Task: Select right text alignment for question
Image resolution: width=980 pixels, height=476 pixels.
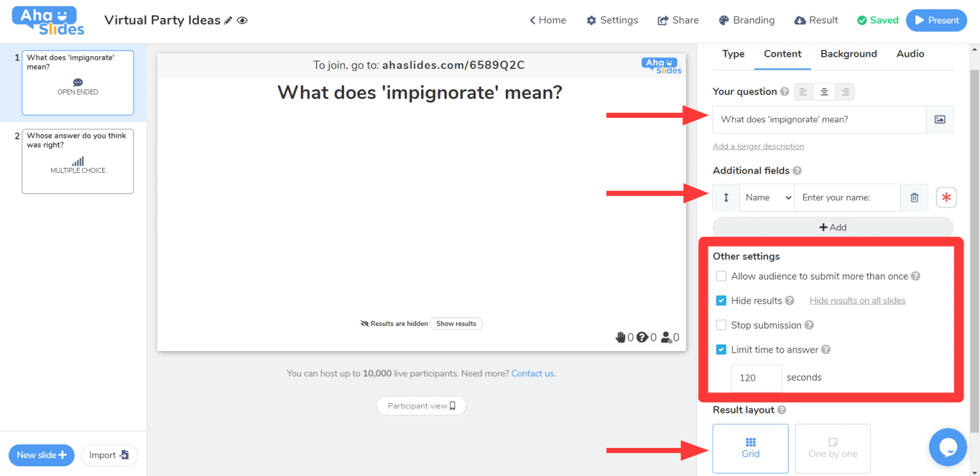Action: pos(844,92)
